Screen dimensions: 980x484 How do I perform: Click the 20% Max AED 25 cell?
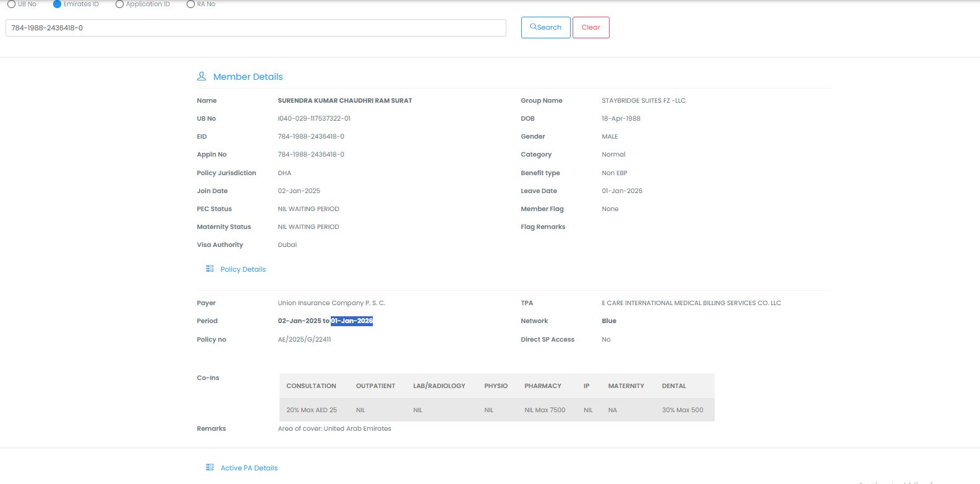click(312, 410)
